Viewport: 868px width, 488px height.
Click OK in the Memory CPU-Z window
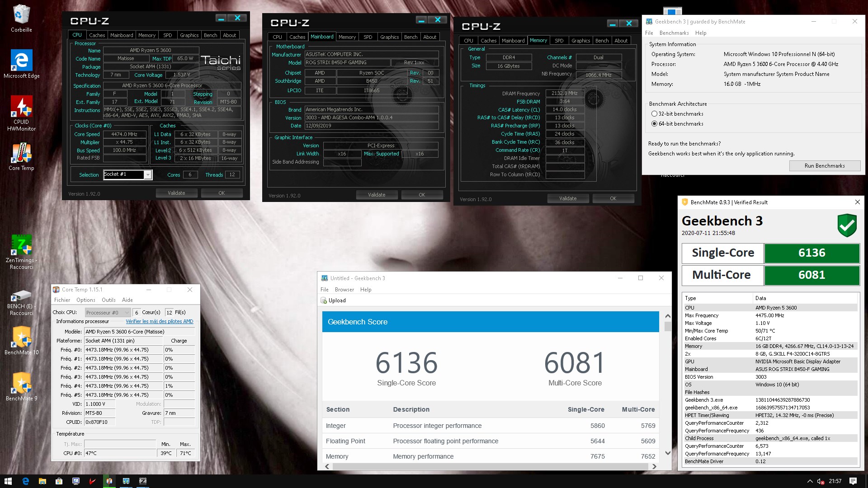click(613, 198)
